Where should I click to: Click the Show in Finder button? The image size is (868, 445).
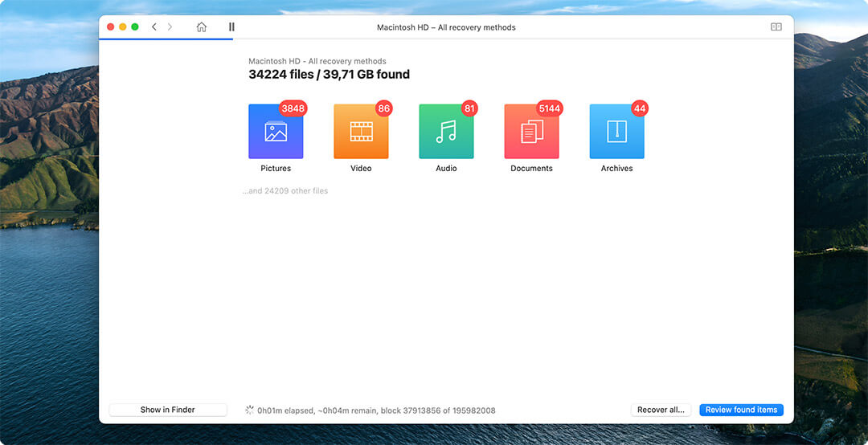click(x=168, y=410)
